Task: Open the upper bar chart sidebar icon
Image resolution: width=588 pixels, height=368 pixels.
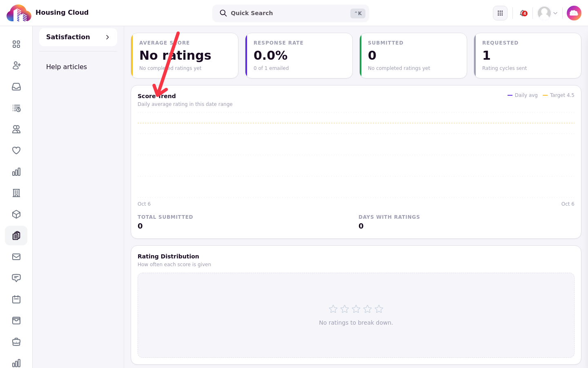Action: (16, 172)
